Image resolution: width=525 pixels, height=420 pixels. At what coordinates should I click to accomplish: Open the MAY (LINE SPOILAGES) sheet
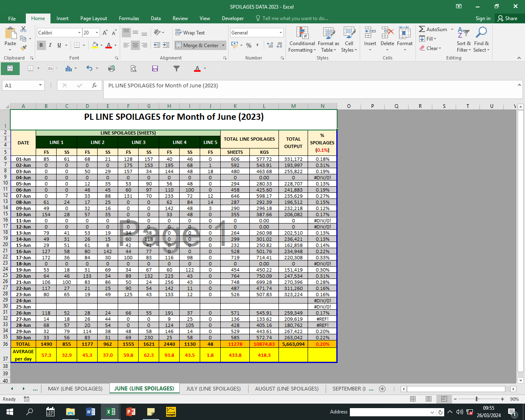pyautogui.click(x=75, y=389)
